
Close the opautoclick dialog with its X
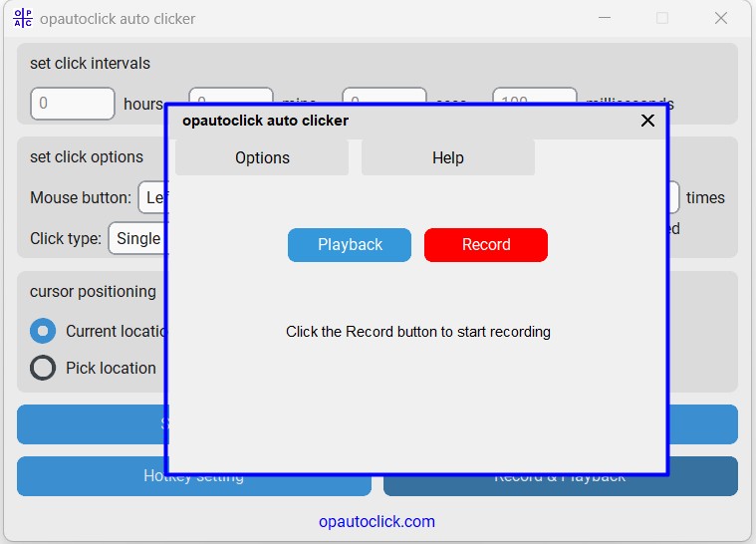click(647, 121)
